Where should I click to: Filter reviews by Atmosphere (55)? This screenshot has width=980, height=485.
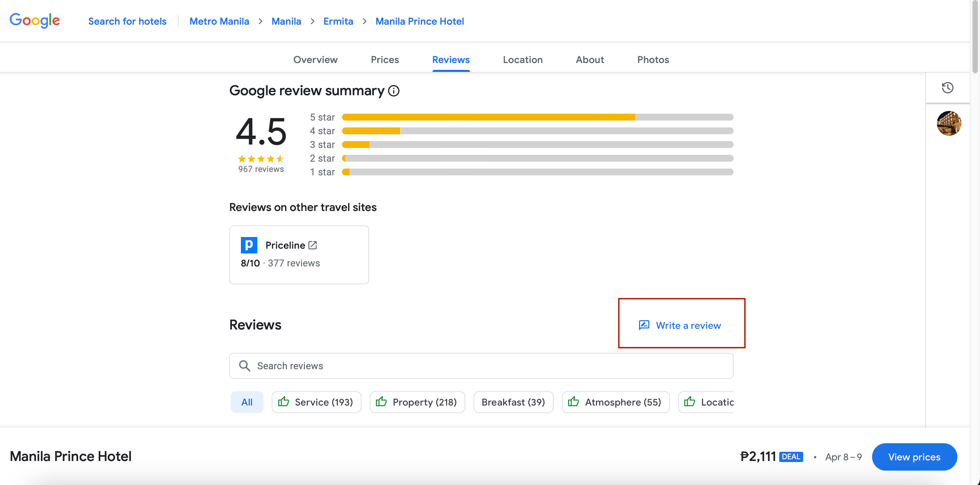click(x=615, y=402)
